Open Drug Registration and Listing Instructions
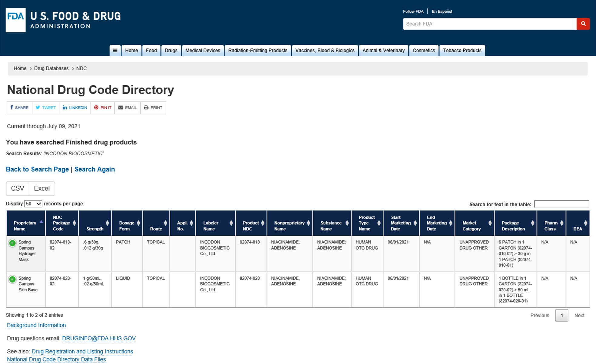The width and height of the screenshot is (596, 364). pos(82,351)
